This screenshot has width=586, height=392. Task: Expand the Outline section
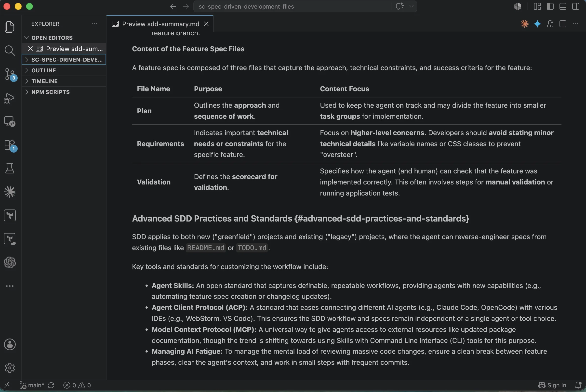pyautogui.click(x=64, y=70)
